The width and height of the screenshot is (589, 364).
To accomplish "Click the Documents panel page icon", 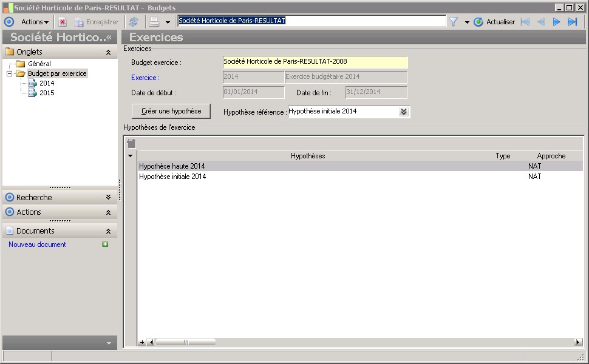I will (9, 231).
